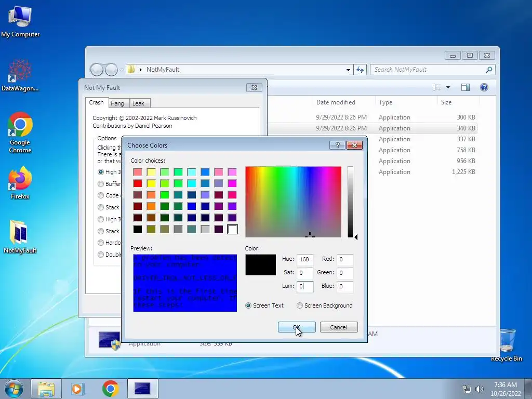Click the folder icon in the address bar
532x399 pixels.
pyautogui.click(x=131, y=70)
